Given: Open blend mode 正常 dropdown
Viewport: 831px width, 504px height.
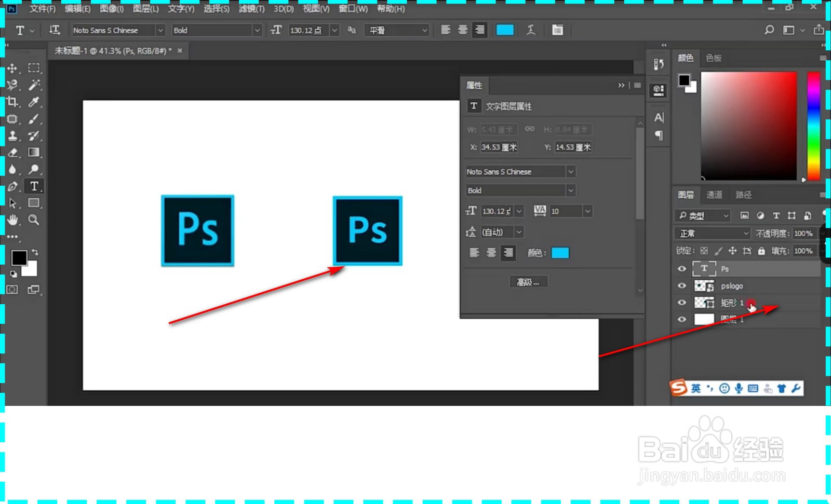Looking at the screenshot, I should pyautogui.click(x=712, y=233).
